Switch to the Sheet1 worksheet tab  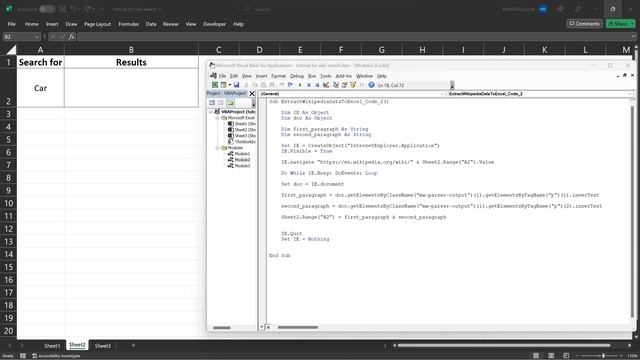point(52,346)
